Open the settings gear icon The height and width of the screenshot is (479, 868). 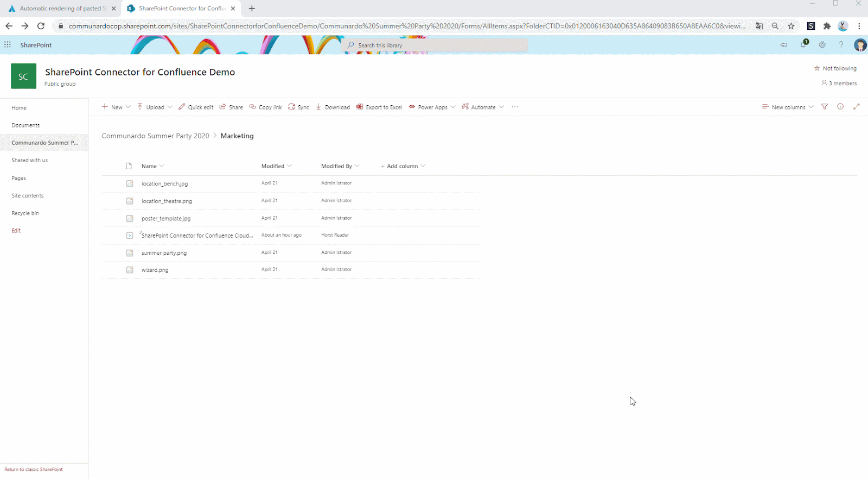coord(822,45)
